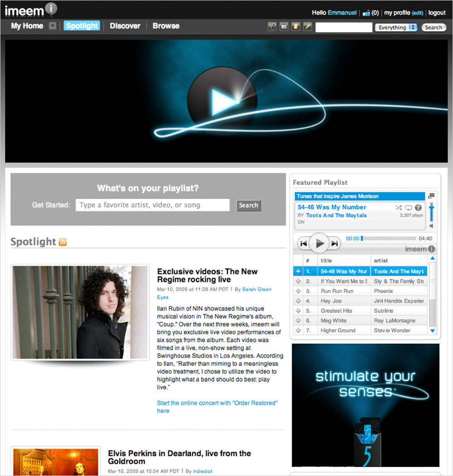Add track 3 'Run Run Run' using plus icon
453x476 pixels.
coord(298,291)
